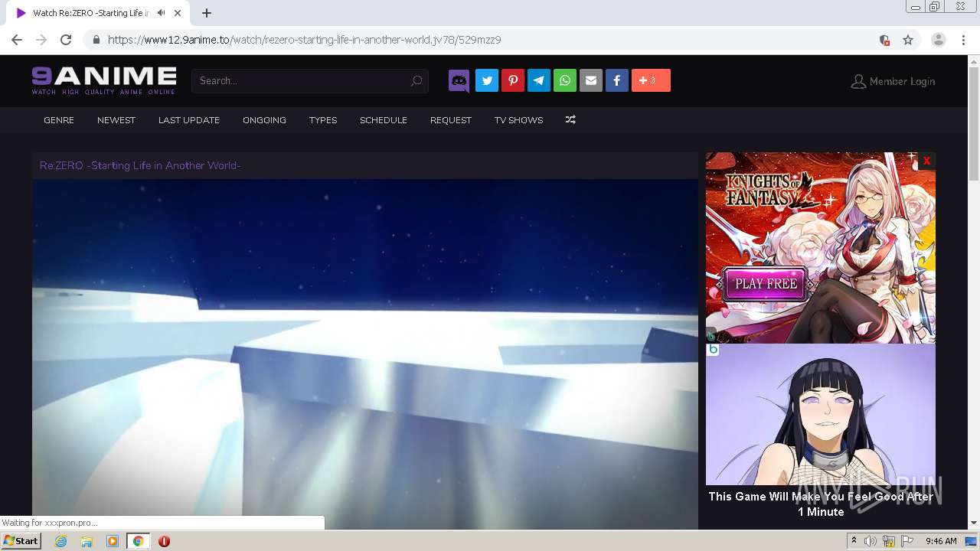Mute the tab's audio speaker icon
The image size is (980, 551).
click(x=161, y=13)
